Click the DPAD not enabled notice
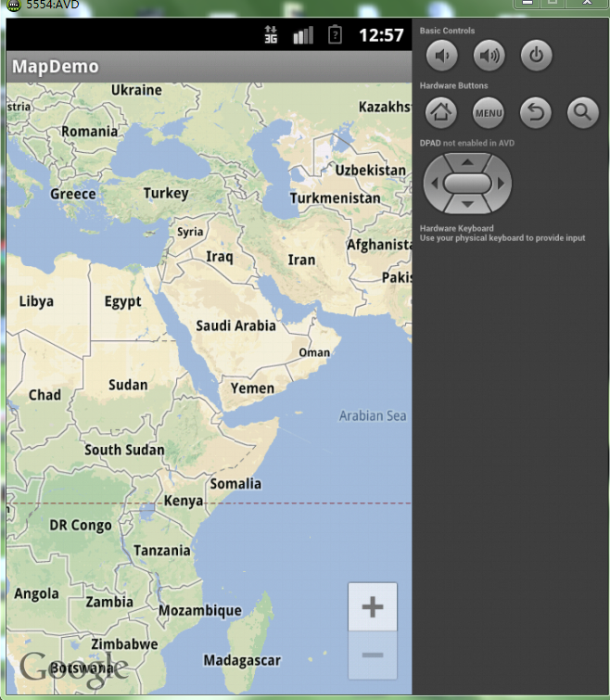 pyautogui.click(x=466, y=144)
